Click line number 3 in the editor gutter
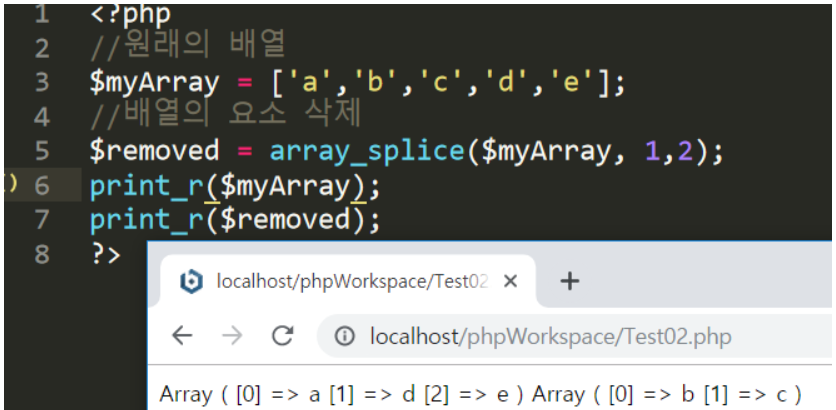836x410 pixels. coord(42,83)
